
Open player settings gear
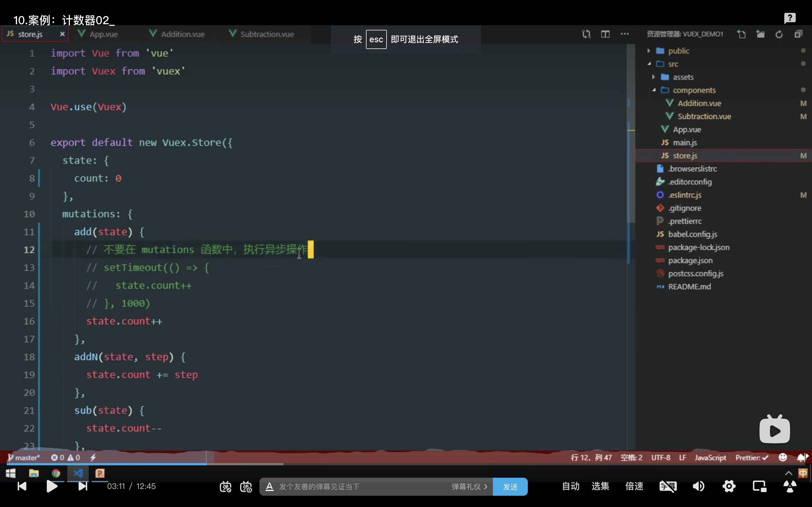pyautogui.click(x=729, y=486)
